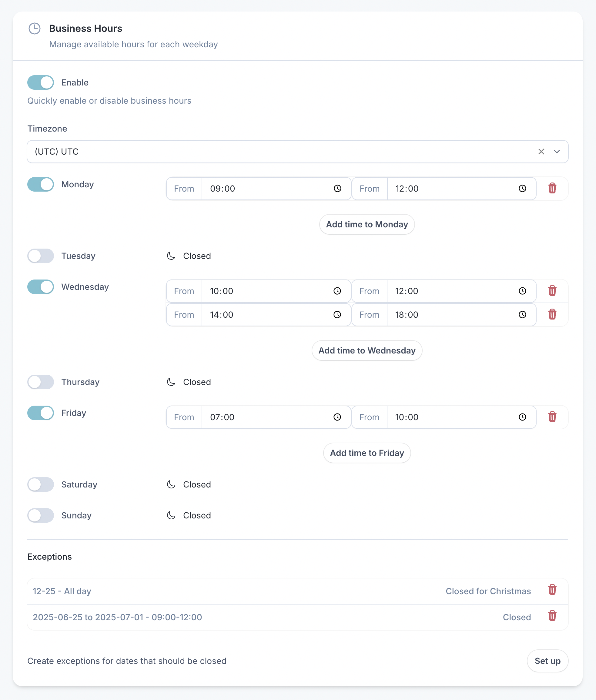The height and width of the screenshot is (700, 596).
Task: Click Add time to Monday
Action: (367, 224)
